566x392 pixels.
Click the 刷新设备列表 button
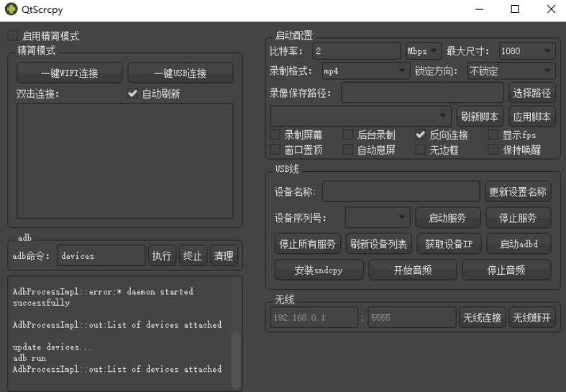378,244
